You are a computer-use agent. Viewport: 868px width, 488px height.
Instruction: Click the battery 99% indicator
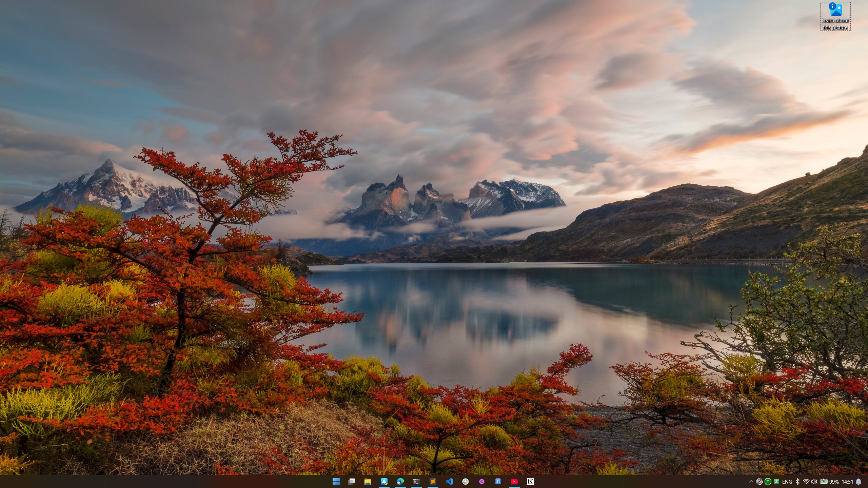[x=829, y=482]
